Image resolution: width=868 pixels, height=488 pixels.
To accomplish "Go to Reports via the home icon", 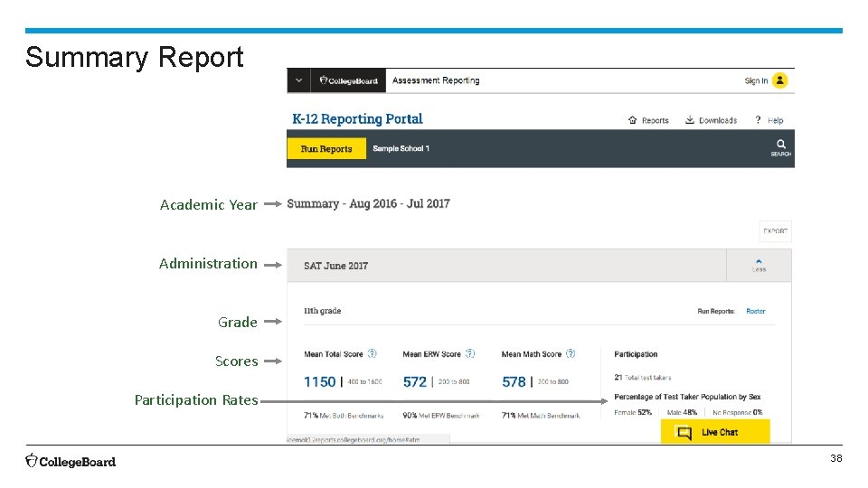I will 632,120.
